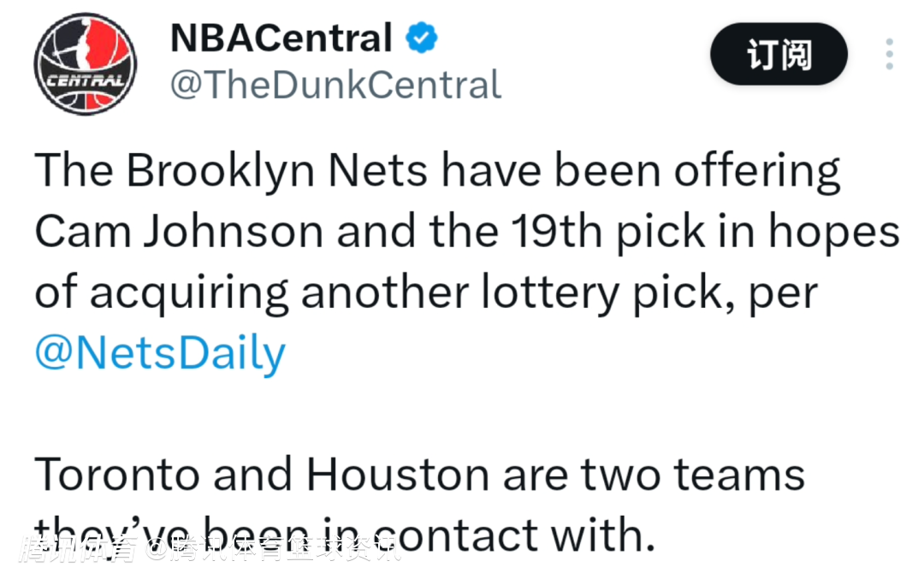Click the words "Brooklyn Nets" in the tweet
Viewport: 924px width, 579px height.
click(277, 171)
